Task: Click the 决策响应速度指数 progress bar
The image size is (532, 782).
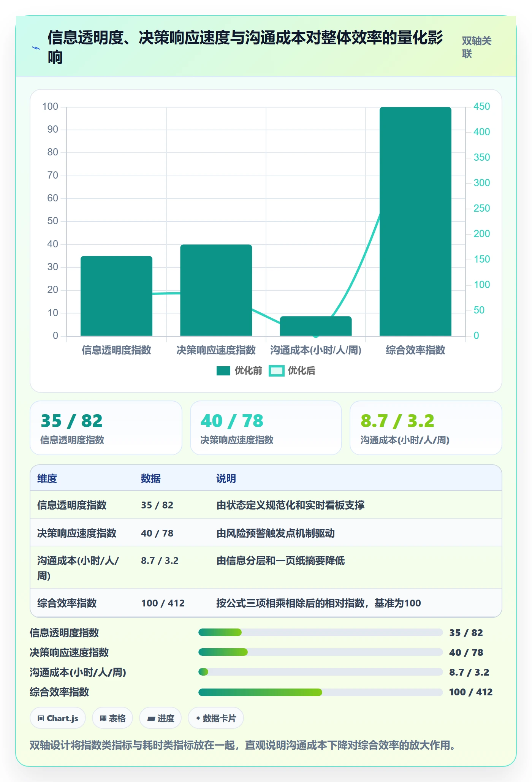Action: click(320, 652)
